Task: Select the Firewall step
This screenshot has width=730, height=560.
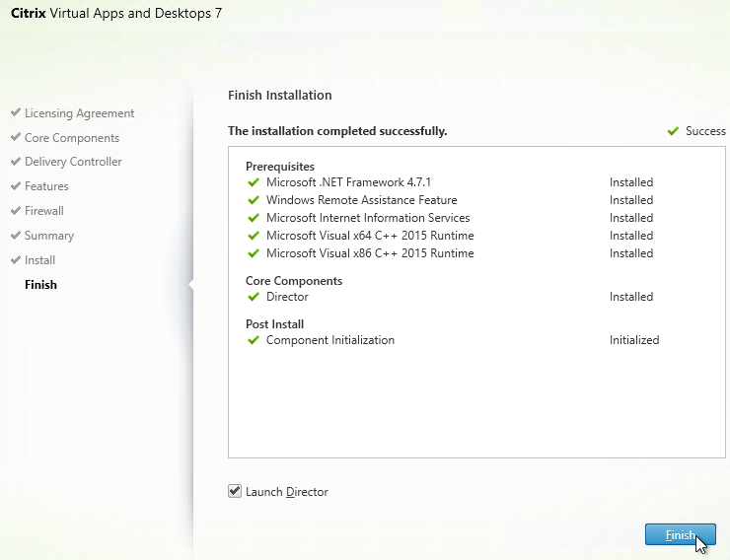Action: pyautogui.click(x=44, y=211)
